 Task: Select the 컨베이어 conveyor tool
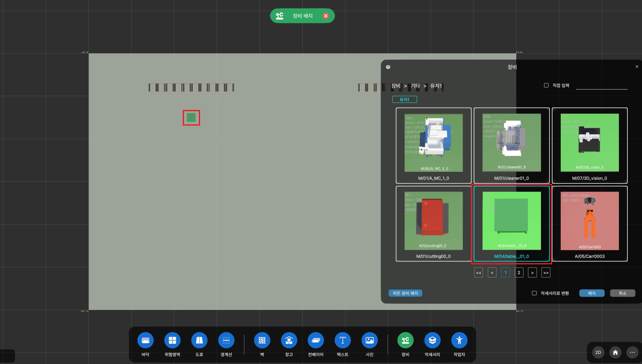(316, 340)
